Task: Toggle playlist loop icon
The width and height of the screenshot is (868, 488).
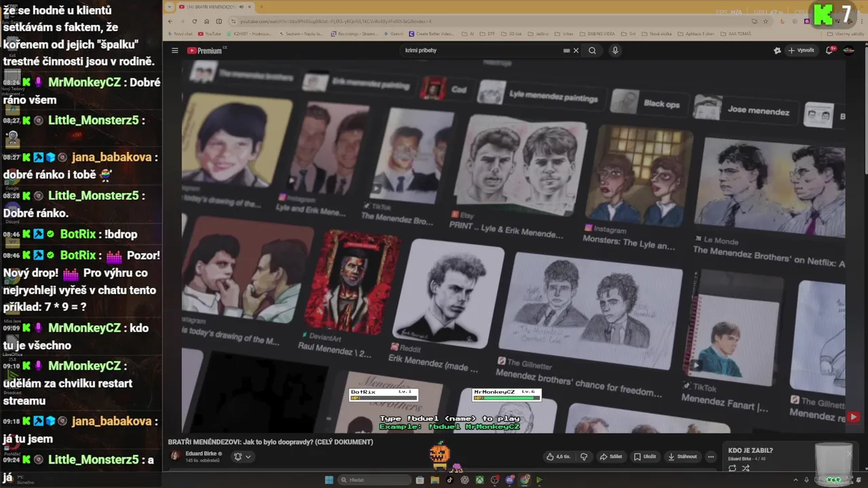Action: coord(732,468)
